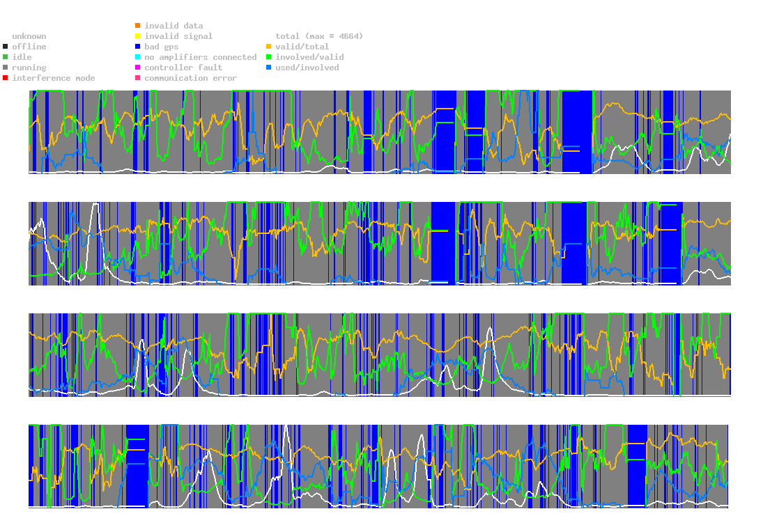Image resolution: width=763 pixels, height=532 pixels.
Task: Click the 'interference mode' legend label
Action: point(54,78)
